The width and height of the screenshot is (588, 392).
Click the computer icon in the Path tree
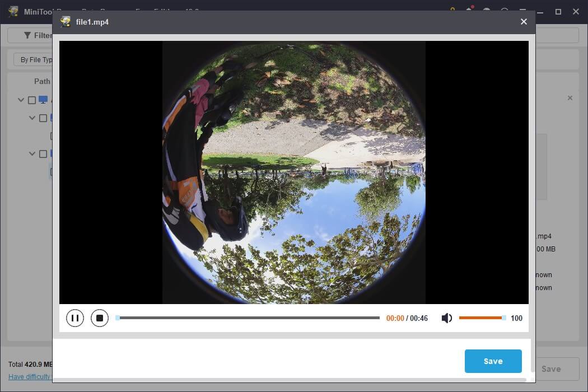(43, 100)
